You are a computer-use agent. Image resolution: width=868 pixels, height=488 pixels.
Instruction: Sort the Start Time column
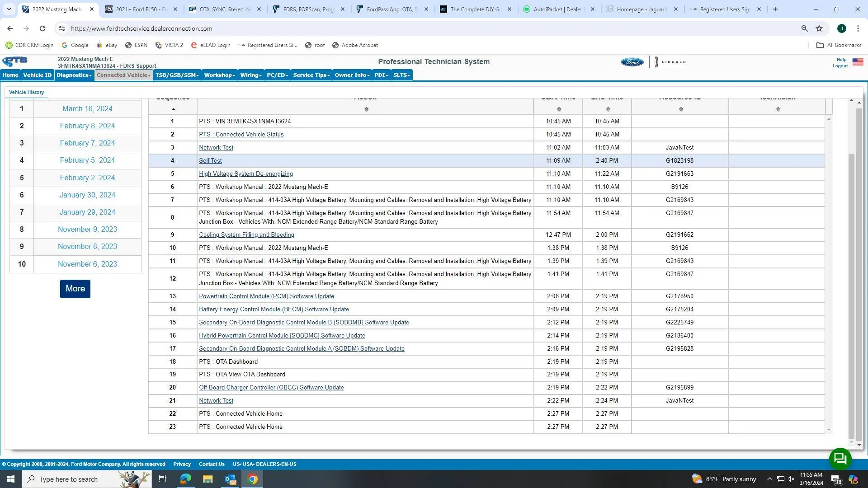(559, 109)
